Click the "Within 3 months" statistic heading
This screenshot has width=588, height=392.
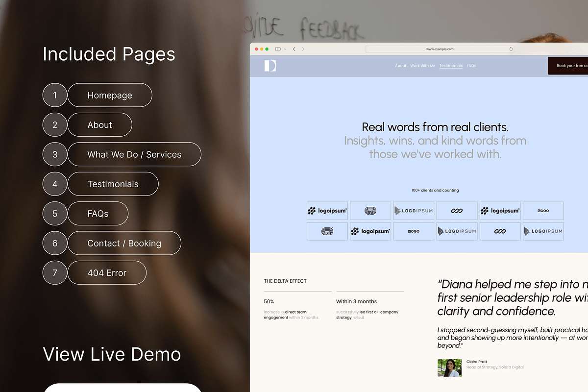pos(356,301)
